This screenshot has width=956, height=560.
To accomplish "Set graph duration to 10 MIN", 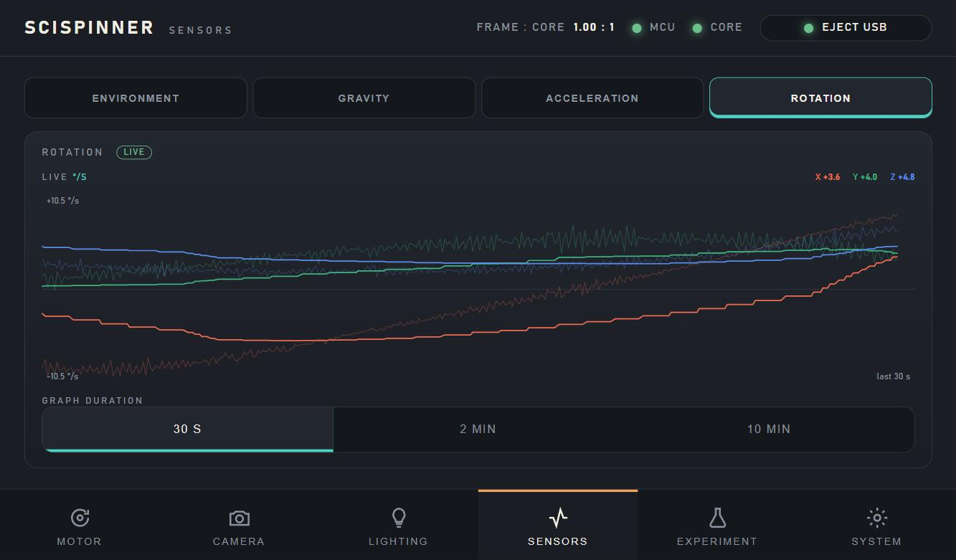I will (x=769, y=429).
